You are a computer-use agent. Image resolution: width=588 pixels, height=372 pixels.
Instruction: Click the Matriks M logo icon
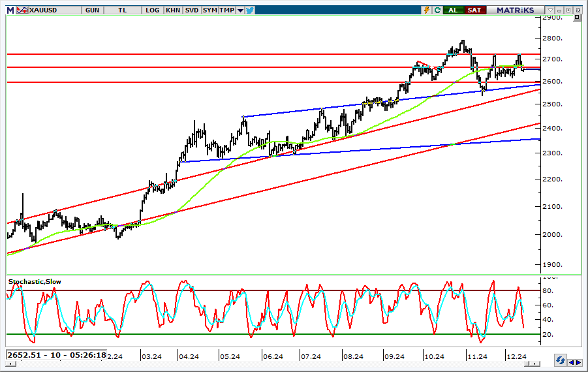click(10, 10)
